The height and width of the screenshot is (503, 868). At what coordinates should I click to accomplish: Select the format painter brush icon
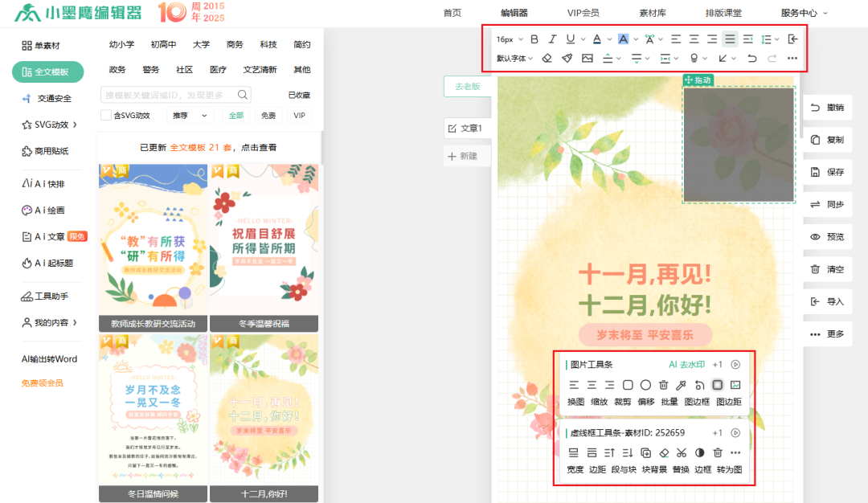tap(567, 58)
